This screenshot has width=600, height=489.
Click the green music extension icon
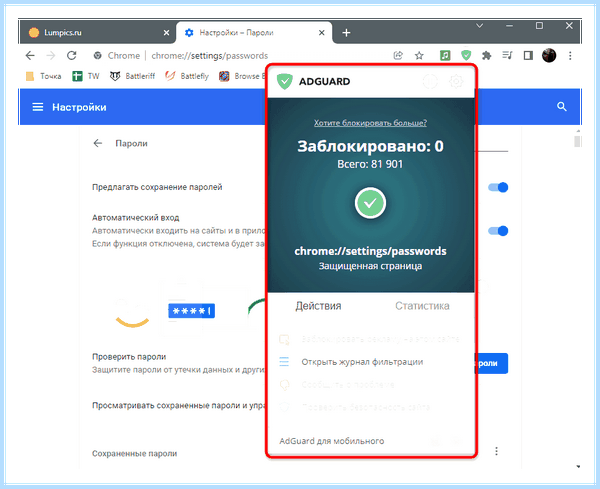pyautogui.click(x=445, y=55)
